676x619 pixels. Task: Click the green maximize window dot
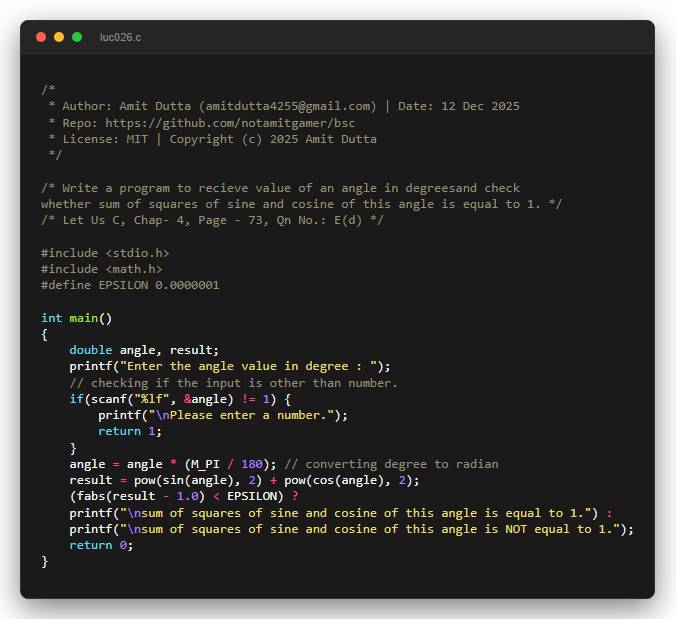[x=77, y=37]
